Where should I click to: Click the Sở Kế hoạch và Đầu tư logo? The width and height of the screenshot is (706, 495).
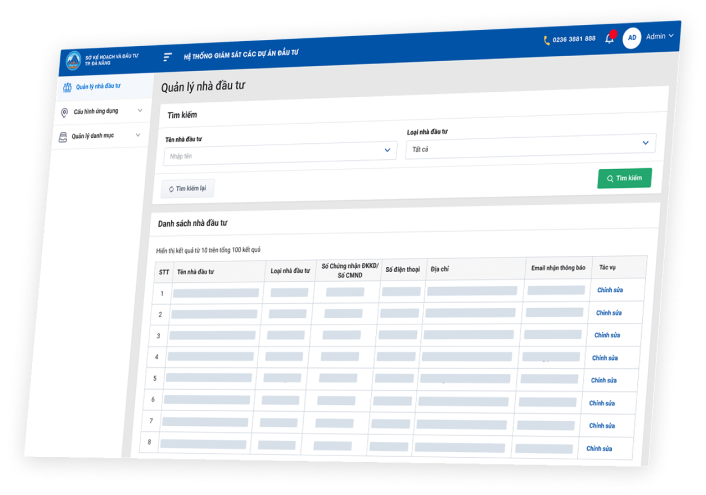[x=73, y=61]
